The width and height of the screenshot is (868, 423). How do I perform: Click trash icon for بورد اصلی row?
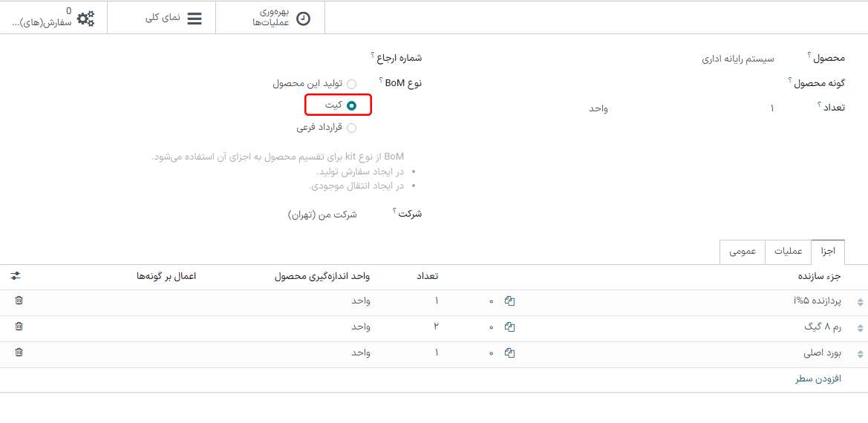coord(19,352)
